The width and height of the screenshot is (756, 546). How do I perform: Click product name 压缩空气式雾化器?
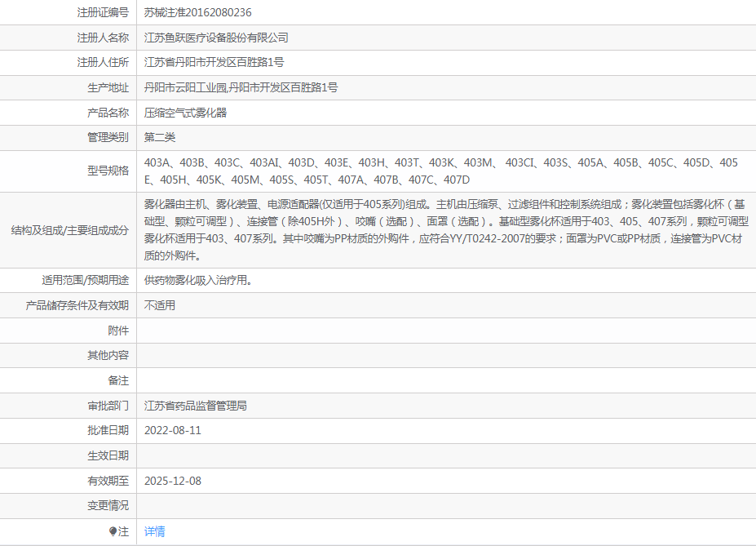point(185,113)
